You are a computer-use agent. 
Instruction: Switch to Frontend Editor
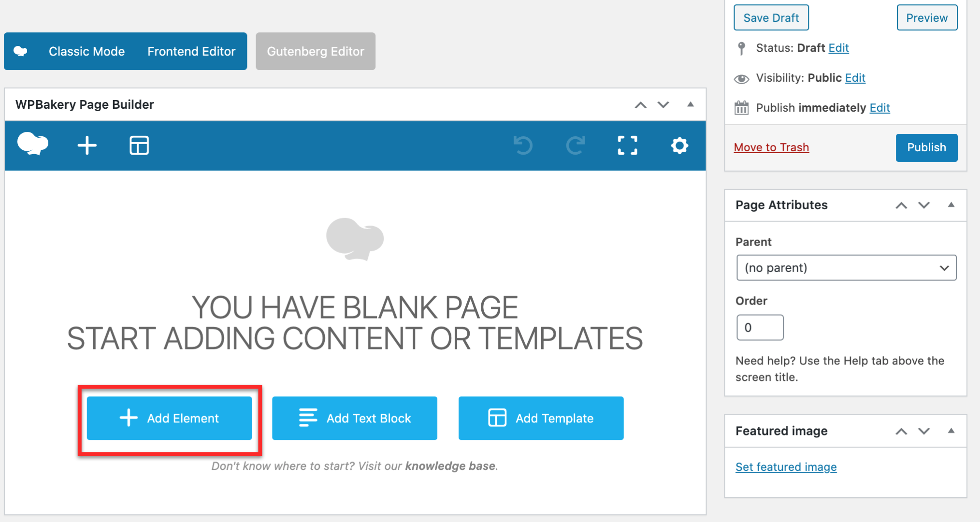point(191,51)
